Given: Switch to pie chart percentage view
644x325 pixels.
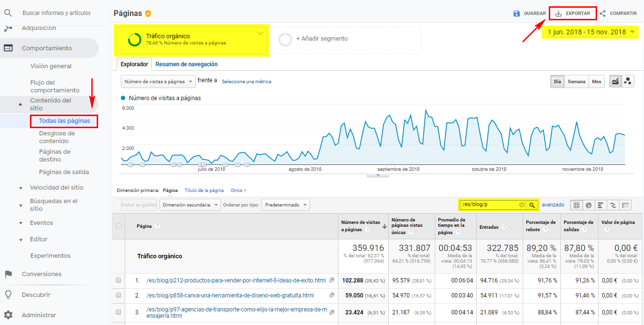Looking at the screenshot, I should pyautogui.click(x=589, y=205).
